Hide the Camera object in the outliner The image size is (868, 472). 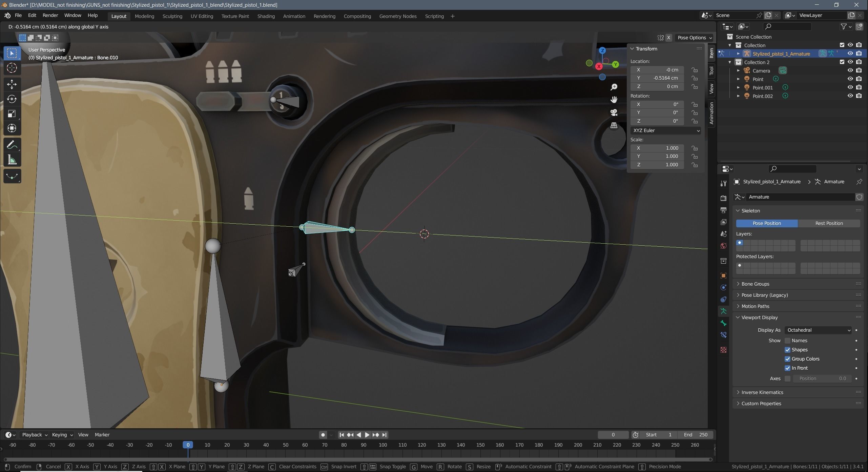tap(850, 70)
